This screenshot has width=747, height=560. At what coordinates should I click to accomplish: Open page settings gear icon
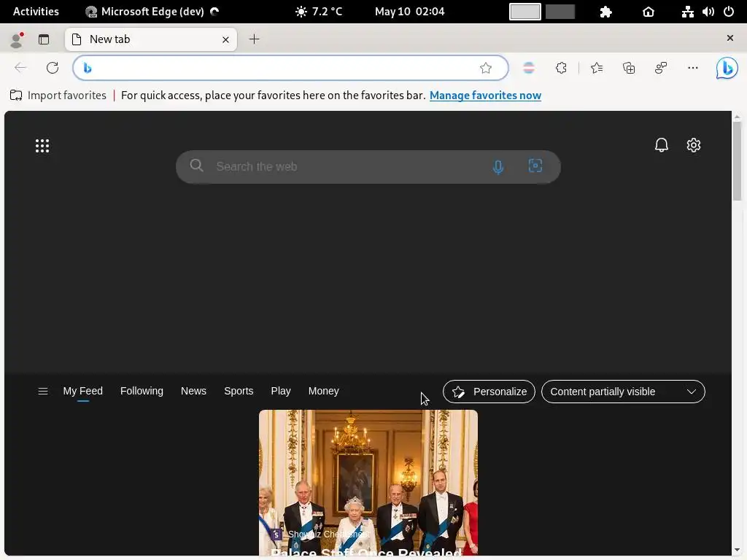(694, 145)
